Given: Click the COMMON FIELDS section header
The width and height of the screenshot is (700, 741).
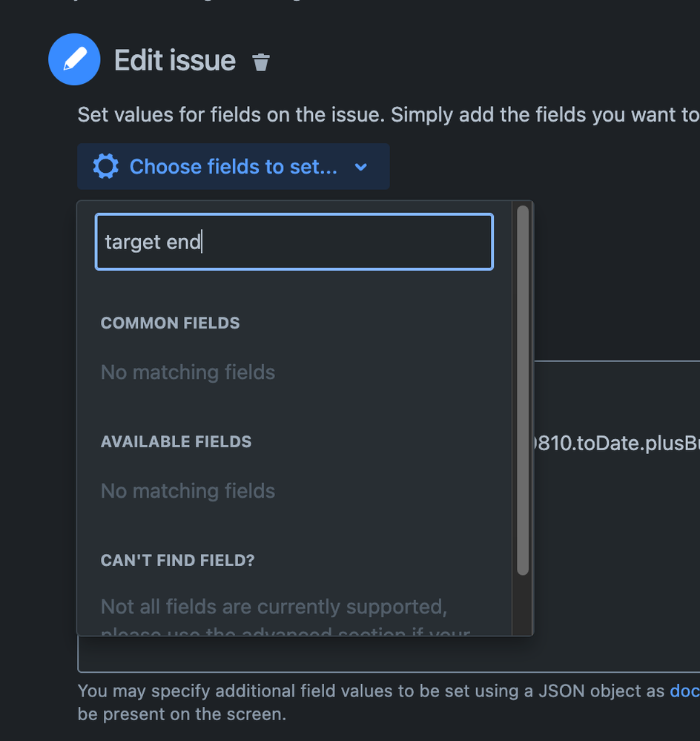Looking at the screenshot, I should tap(170, 323).
